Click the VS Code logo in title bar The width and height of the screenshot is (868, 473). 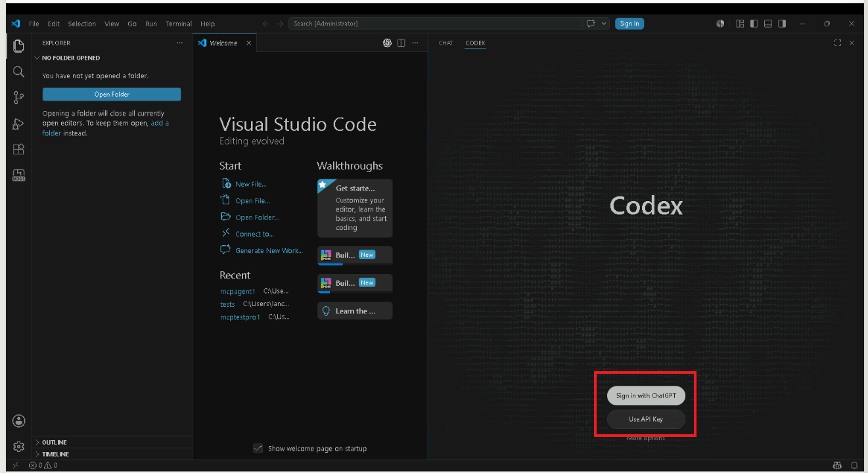click(15, 24)
